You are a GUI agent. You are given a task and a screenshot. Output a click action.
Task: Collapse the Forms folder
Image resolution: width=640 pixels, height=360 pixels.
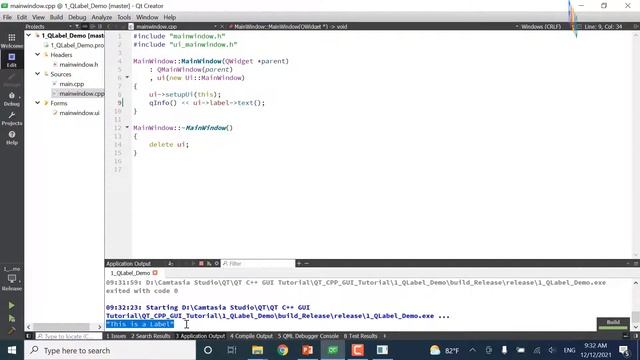click(x=38, y=103)
